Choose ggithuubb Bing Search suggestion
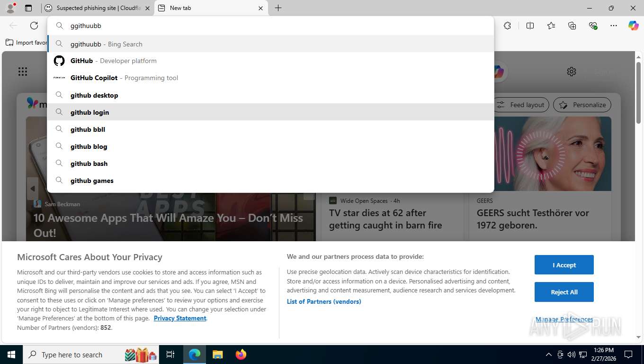Screen dimensions: 644x364 (x=270, y=44)
